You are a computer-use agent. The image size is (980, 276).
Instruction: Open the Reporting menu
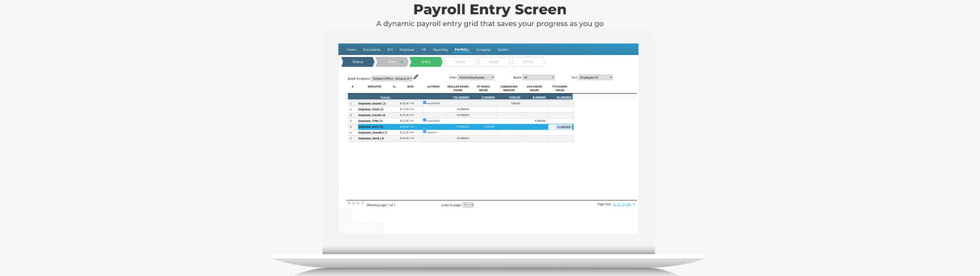pyautogui.click(x=440, y=50)
